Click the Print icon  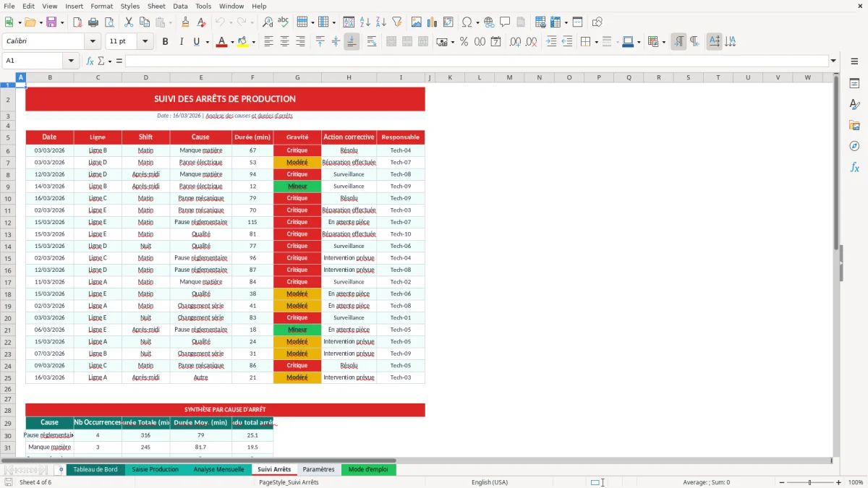click(x=94, y=22)
